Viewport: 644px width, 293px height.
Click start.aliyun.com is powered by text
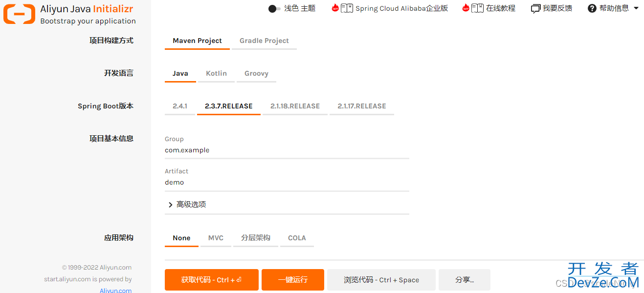(88, 279)
